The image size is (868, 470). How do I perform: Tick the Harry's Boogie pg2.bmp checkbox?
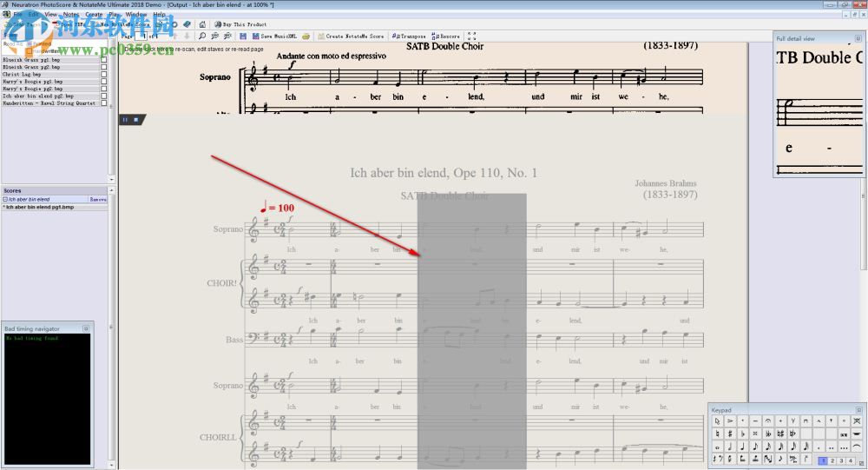pos(103,88)
